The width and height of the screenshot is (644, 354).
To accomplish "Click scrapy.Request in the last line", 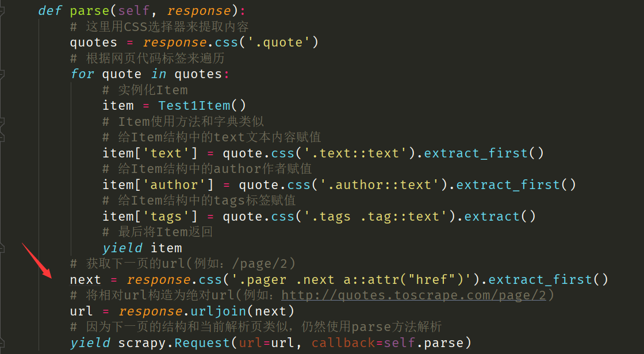I will pyautogui.click(x=149, y=343).
